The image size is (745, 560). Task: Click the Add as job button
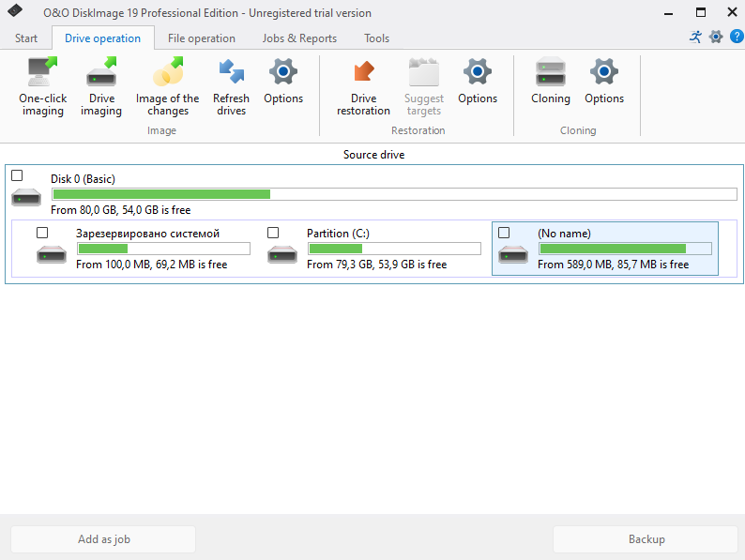point(103,539)
